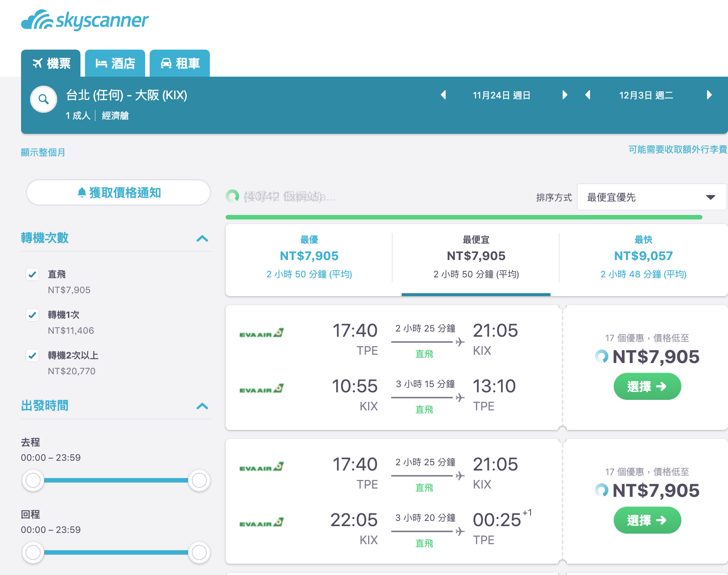This screenshot has height=575, width=728.
Task: Click 回程 slider right handle
Action: pos(199,552)
